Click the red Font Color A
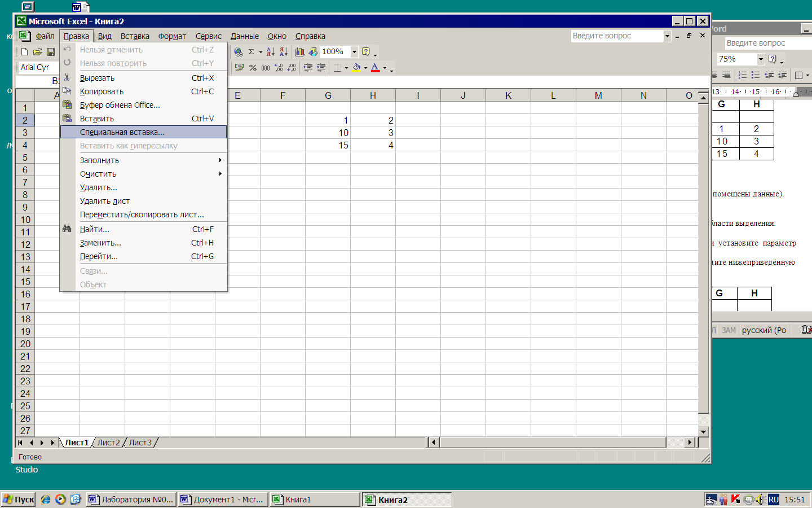 coord(376,68)
